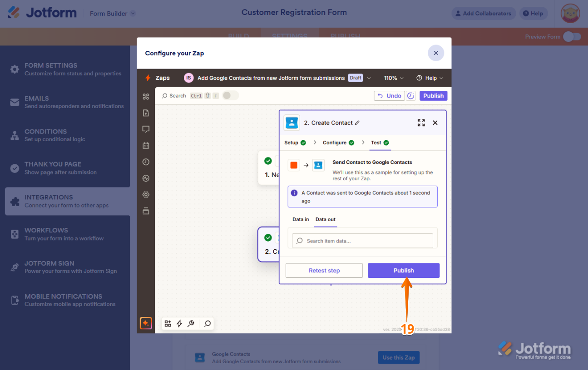The image size is (588, 370).
Task: Select the step 1 node on the canvas
Action: tap(268, 168)
